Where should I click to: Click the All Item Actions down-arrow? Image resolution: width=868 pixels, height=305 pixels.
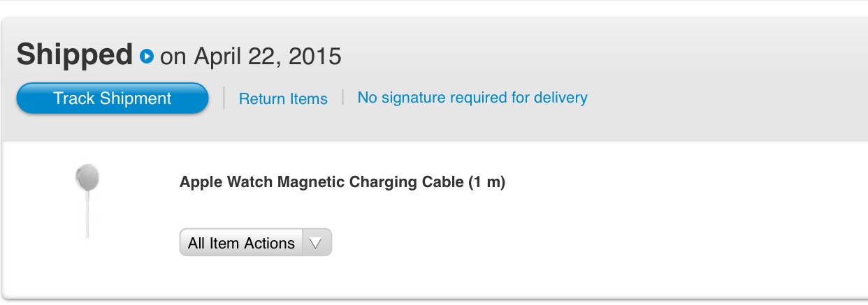coord(316,243)
